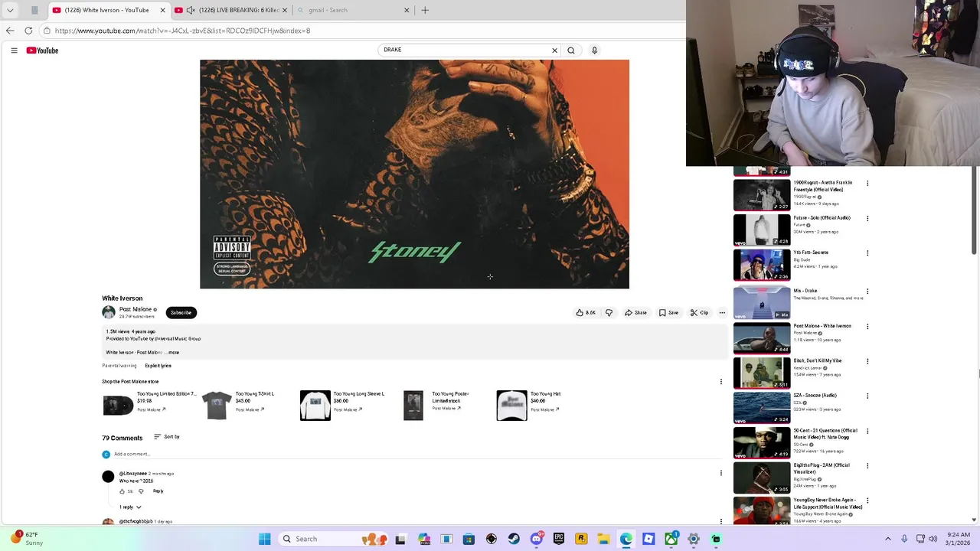Open Post Malone channel name link

point(136,309)
